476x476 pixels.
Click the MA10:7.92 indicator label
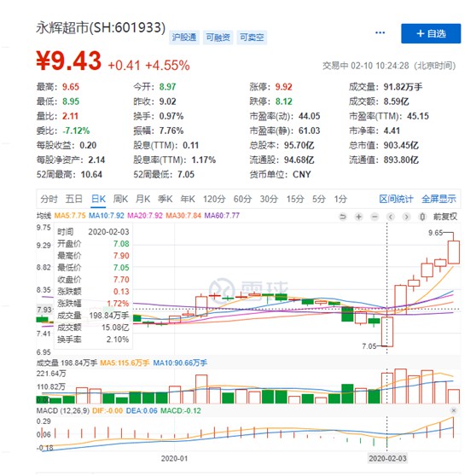pos(107,216)
